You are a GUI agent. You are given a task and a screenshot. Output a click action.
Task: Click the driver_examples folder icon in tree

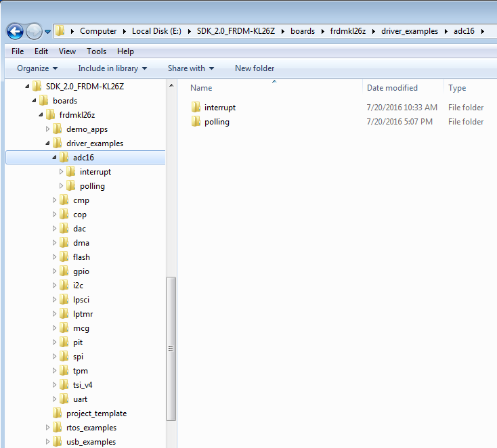(x=57, y=143)
